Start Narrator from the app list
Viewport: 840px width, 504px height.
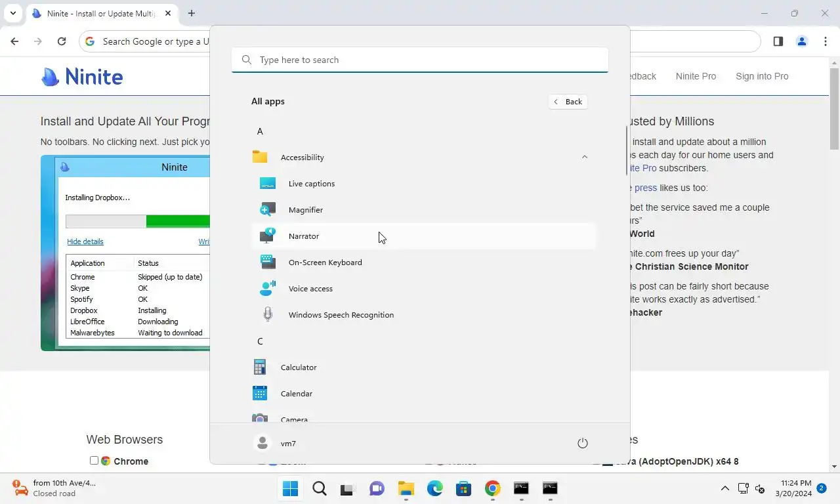click(423, 236)
